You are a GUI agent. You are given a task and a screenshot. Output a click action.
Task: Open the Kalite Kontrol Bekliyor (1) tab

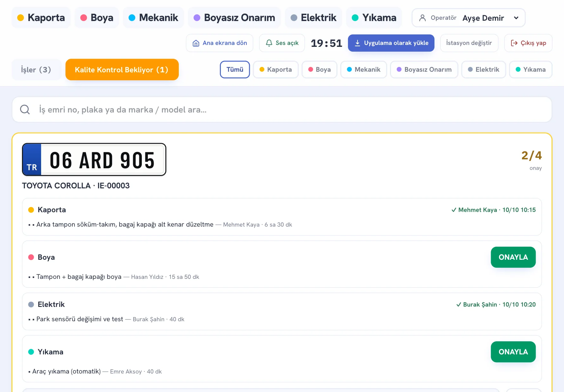click(x=122, y=69)
